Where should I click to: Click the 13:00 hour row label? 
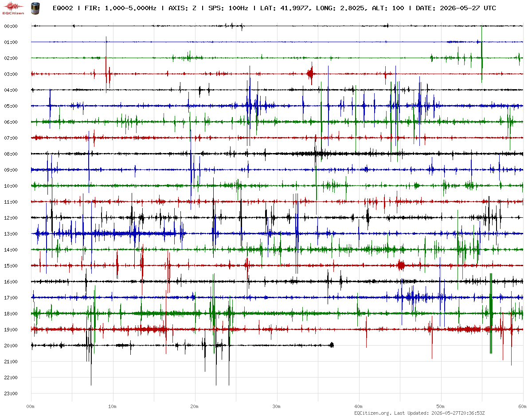pyautogui.click(x=11, y=234)
